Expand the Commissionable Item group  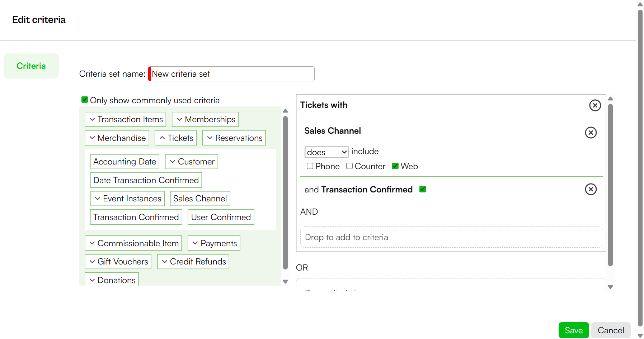pos(133,243)
